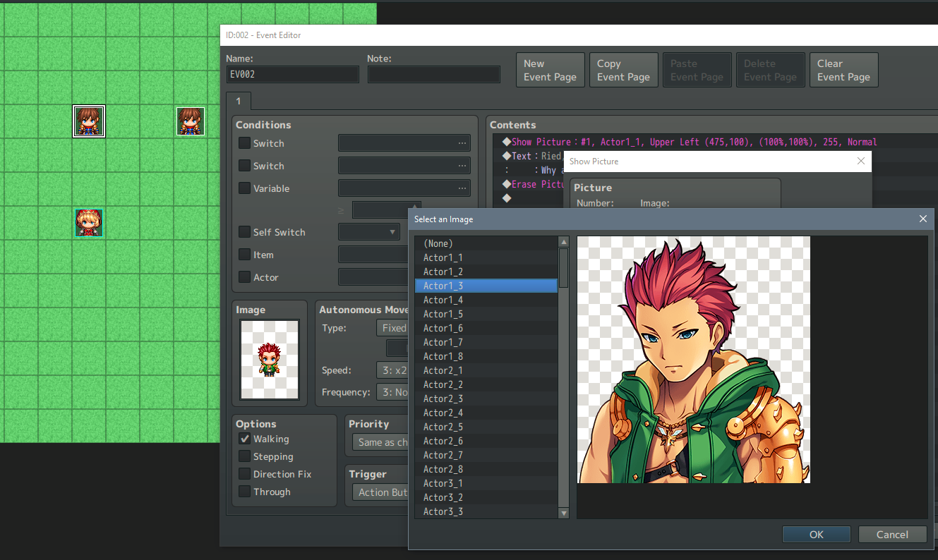The height and width of the screenshot is (560, 938).
Task: Click the blonde character sprite on map
Action: tap(89, 223)
